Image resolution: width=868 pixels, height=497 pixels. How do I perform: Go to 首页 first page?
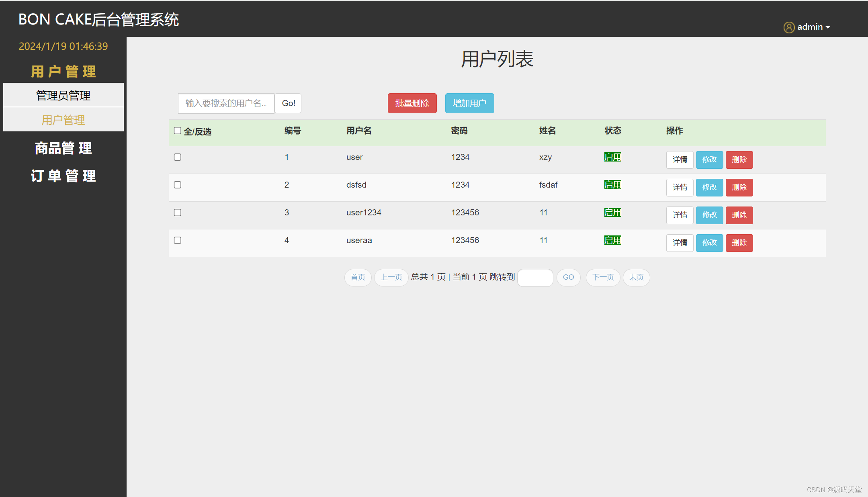[x=358, y=277]
